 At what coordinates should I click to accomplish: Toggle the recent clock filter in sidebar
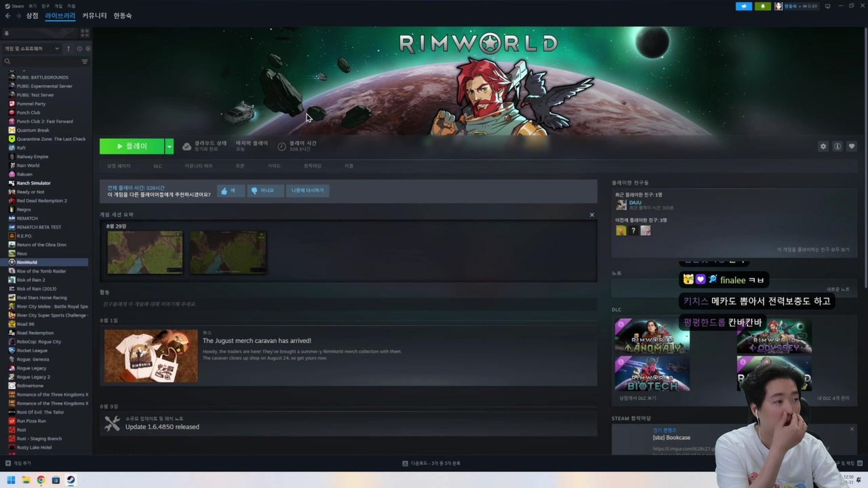[x=79, y=48]
